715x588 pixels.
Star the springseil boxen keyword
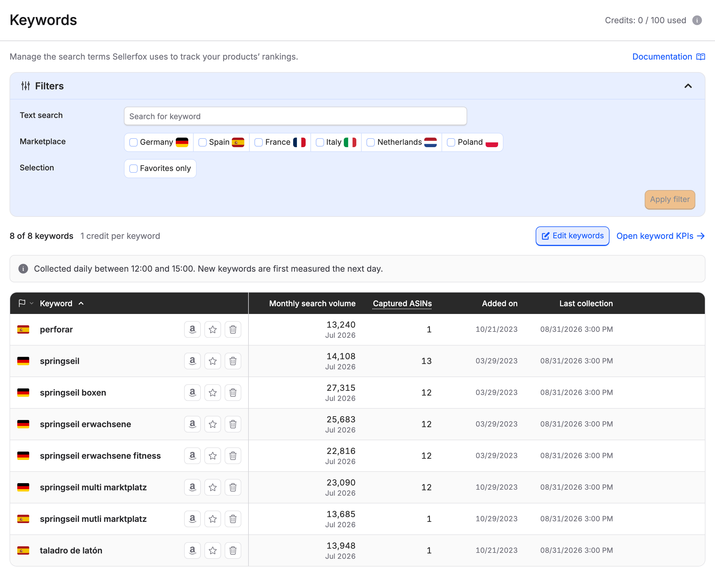click(x=213, y=392)
